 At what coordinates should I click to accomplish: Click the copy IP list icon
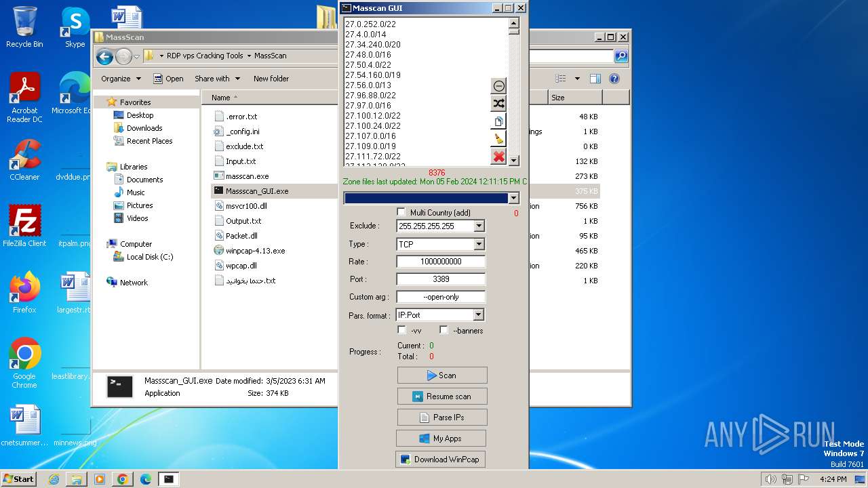(499, 121)
